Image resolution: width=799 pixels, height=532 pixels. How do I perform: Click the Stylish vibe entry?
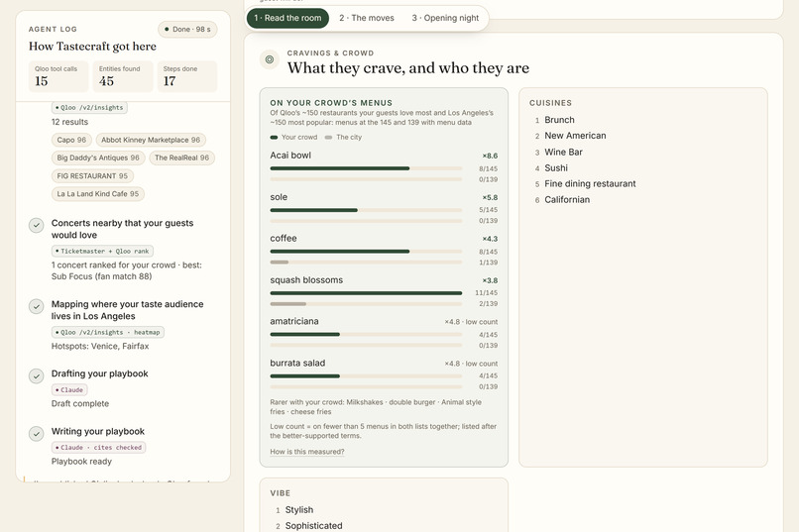click(x=299, y=509)
